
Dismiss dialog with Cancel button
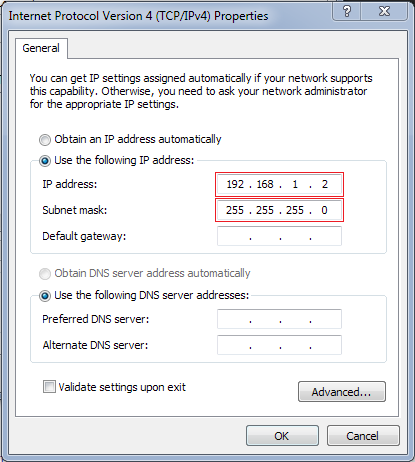point(363,436)
